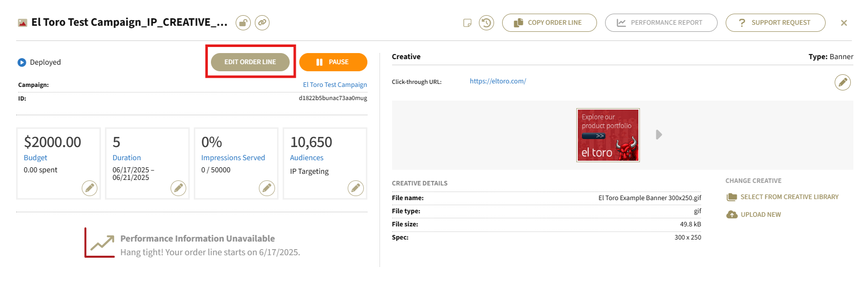The width and height of the screenshot is (868, 283).
Task: Click the performance chart icon
Action: [99, 243]
